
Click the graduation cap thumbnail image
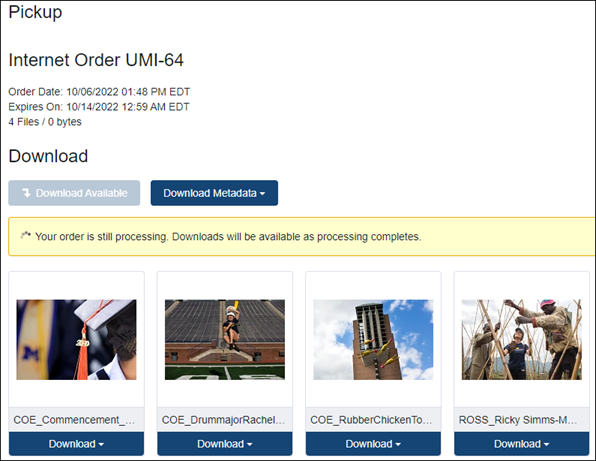click(x=76, y=340)
